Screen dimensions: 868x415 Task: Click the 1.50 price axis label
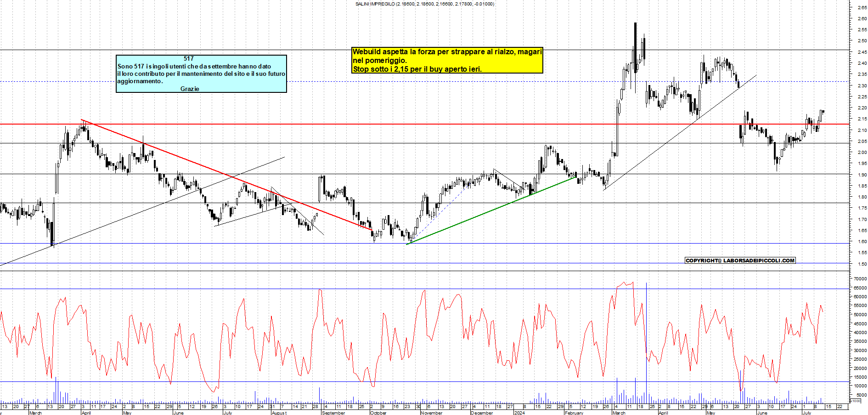click(x=862, y=264)
